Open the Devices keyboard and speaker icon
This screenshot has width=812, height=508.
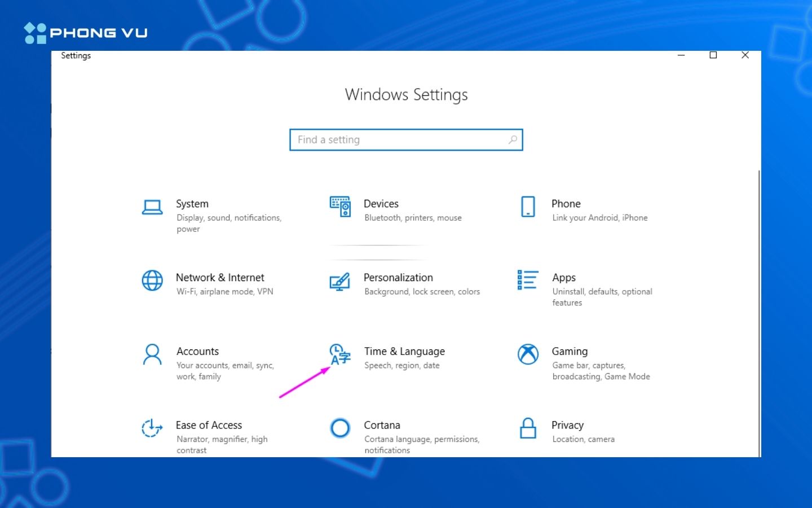coord(340,207)
